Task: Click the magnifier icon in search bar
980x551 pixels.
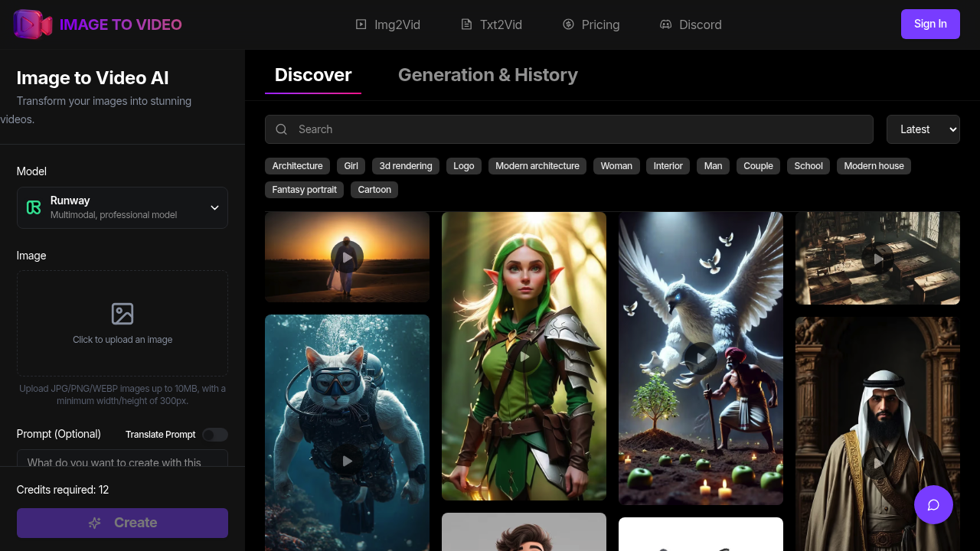Action: click(282, 129)
